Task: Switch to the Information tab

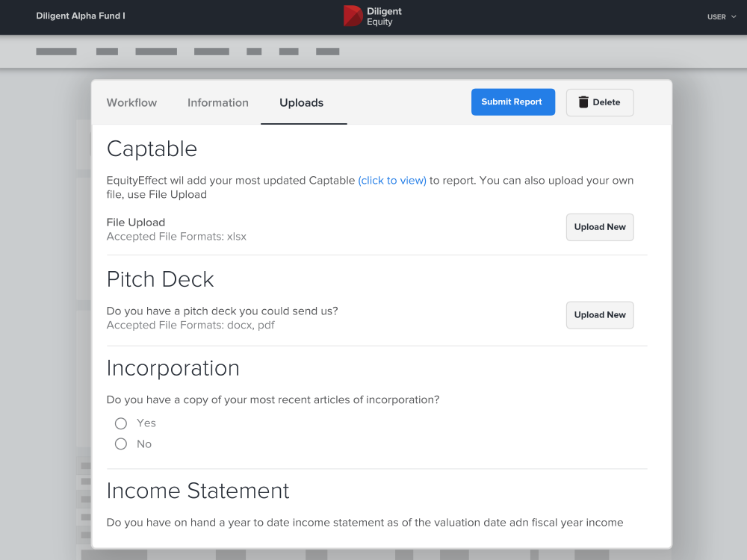Action: (x=217, y=103)
